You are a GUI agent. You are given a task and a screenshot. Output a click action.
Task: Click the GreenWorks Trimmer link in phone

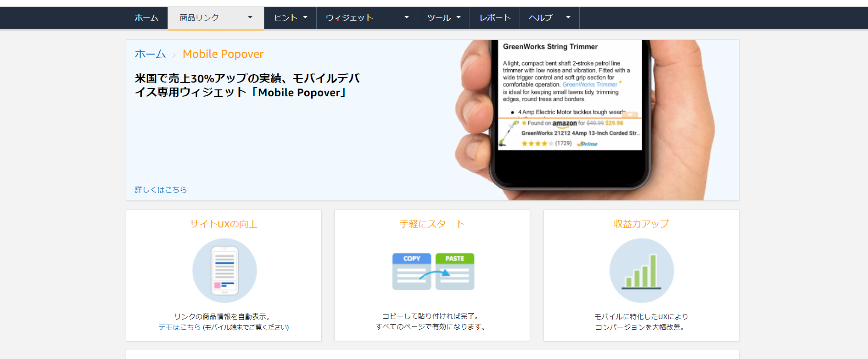590,85
